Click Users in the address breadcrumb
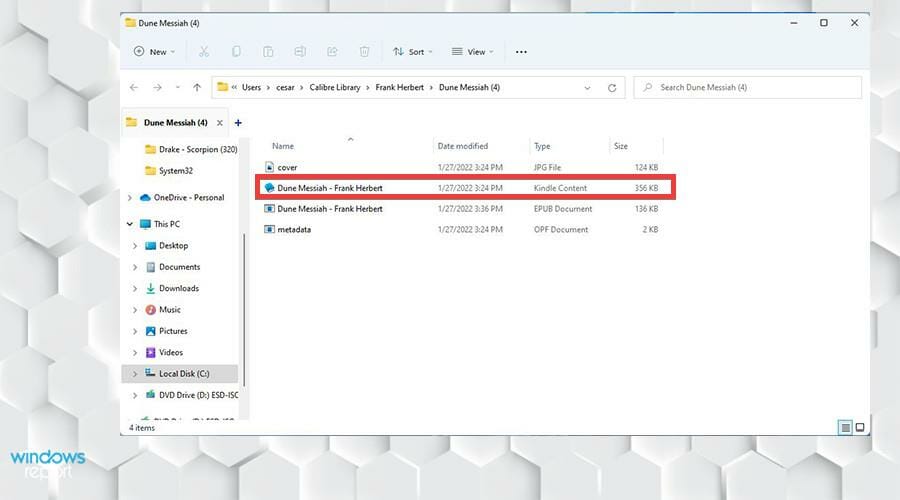 (251, 87)
